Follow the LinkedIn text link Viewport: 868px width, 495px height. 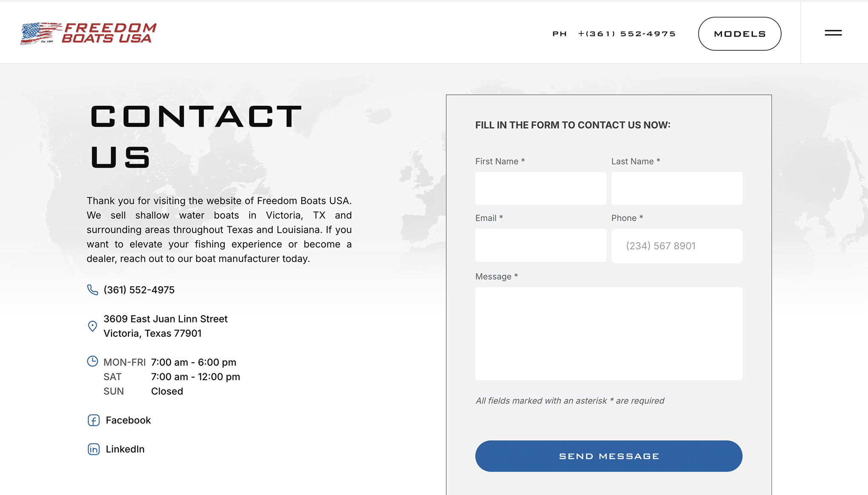point(125,449)
